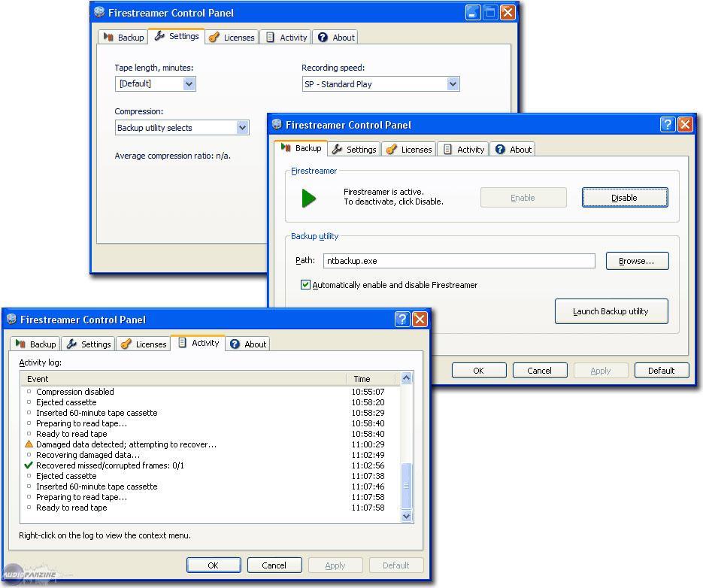Screen dimensions: 703x588
Task: Click the green checkmark beside Recovered frames entry
Action: coord(29,465)
